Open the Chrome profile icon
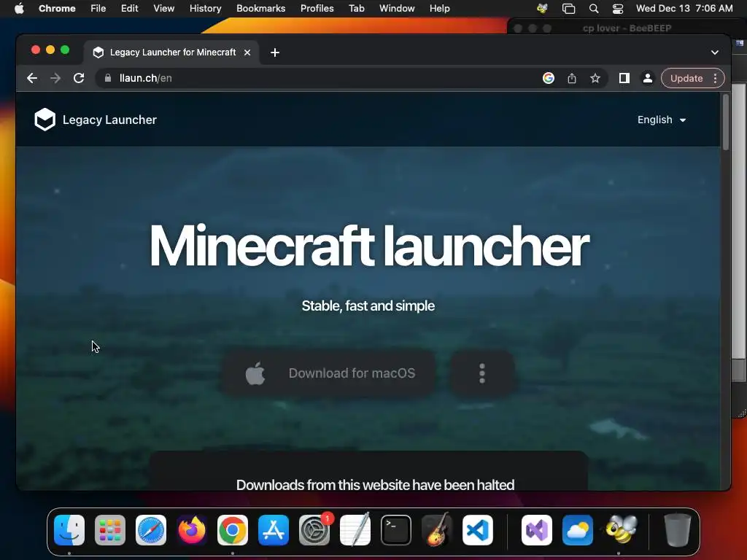The width and height of the screenshot is (747, 560). [648, 78]
